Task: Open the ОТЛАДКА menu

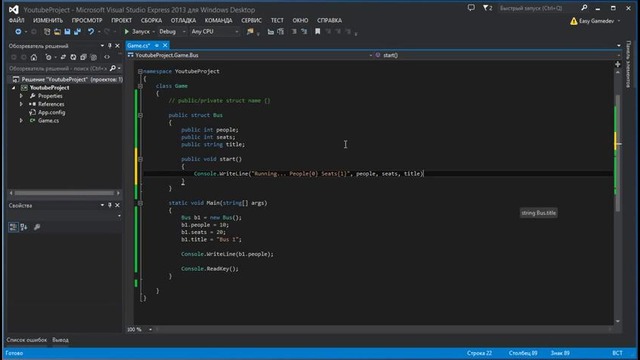Action: click(183, 20)
